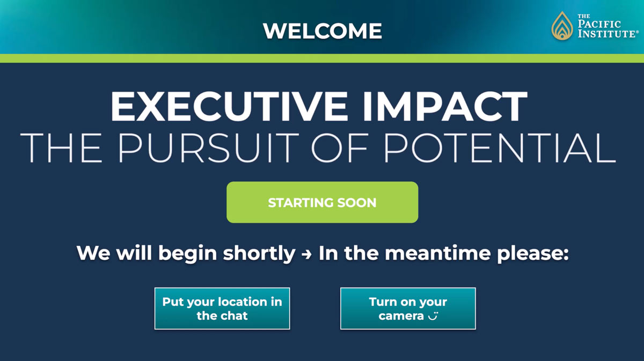Click the registered trademark symbol beside Institute

[637, 33]
